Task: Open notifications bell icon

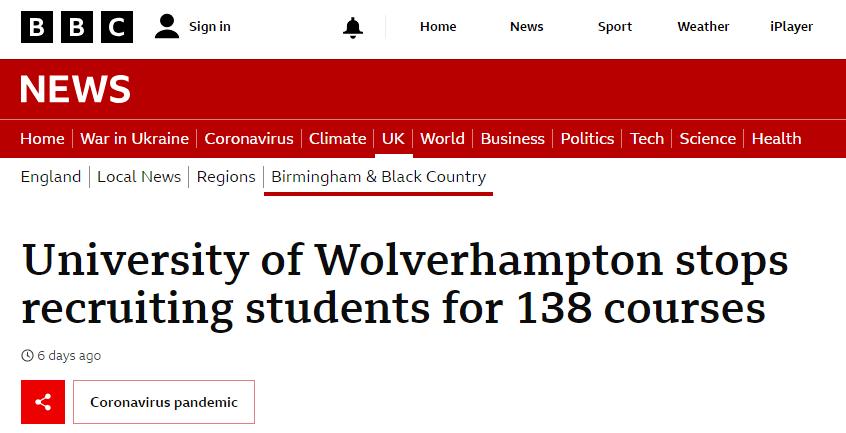Action: (352, 28)
